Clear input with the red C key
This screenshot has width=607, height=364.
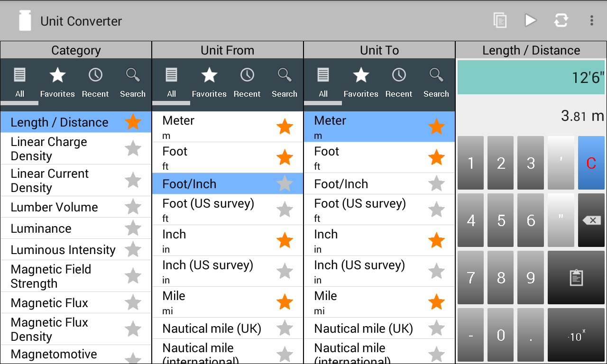tap(591, 163)
